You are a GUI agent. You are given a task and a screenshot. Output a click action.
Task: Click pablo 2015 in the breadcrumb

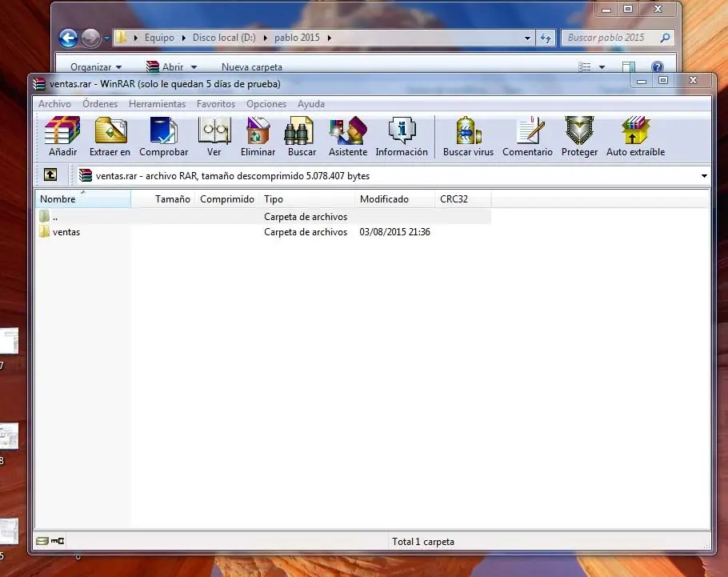297,38
